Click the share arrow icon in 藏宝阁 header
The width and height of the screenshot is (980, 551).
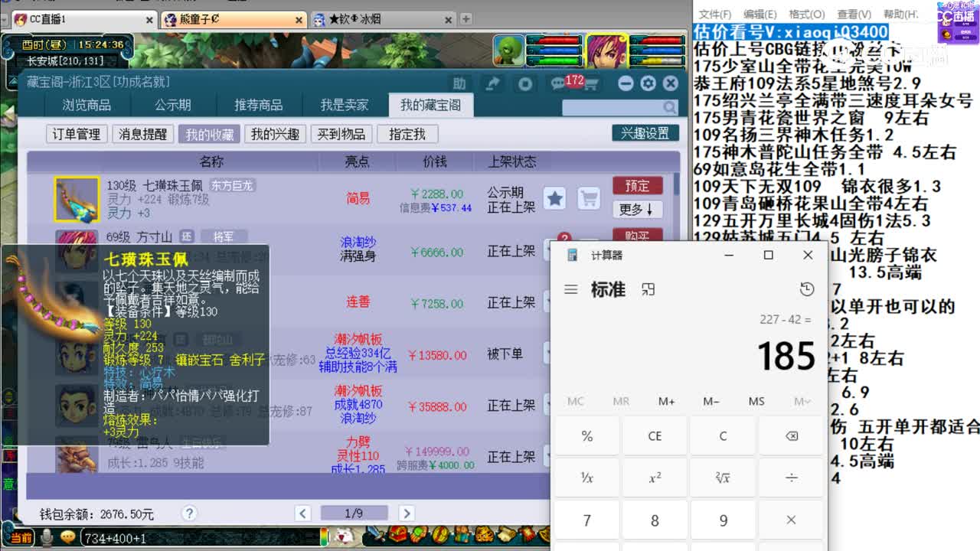pyautogui.click(x=494, y=83)
